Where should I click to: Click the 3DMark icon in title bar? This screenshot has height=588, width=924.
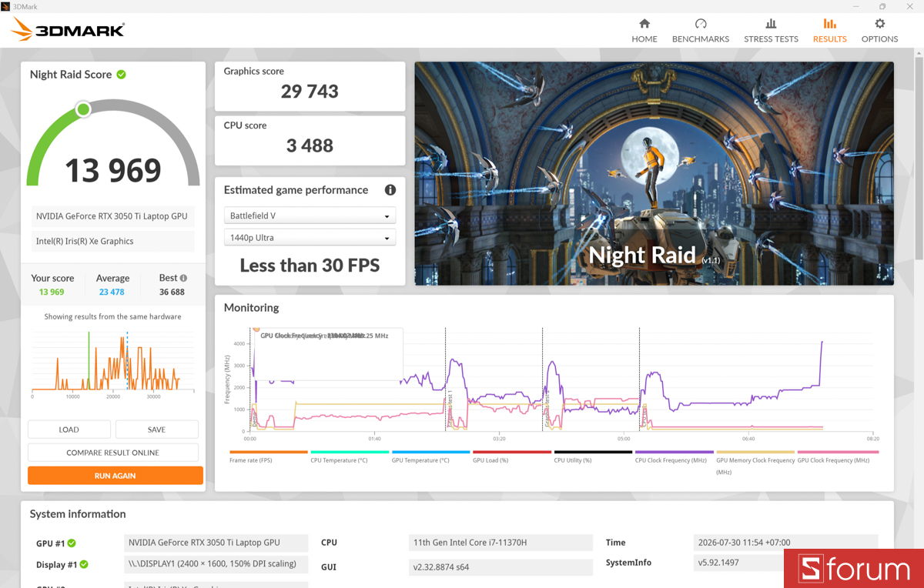click(x=5, y=6)
